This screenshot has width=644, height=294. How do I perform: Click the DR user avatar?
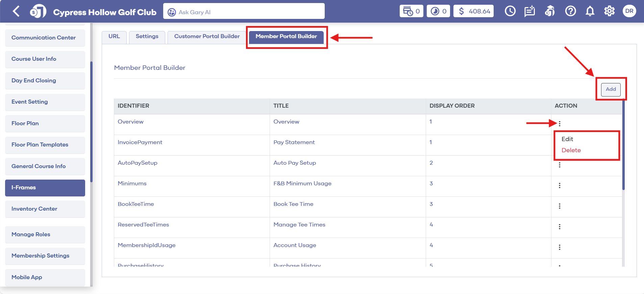coord(629,11)
